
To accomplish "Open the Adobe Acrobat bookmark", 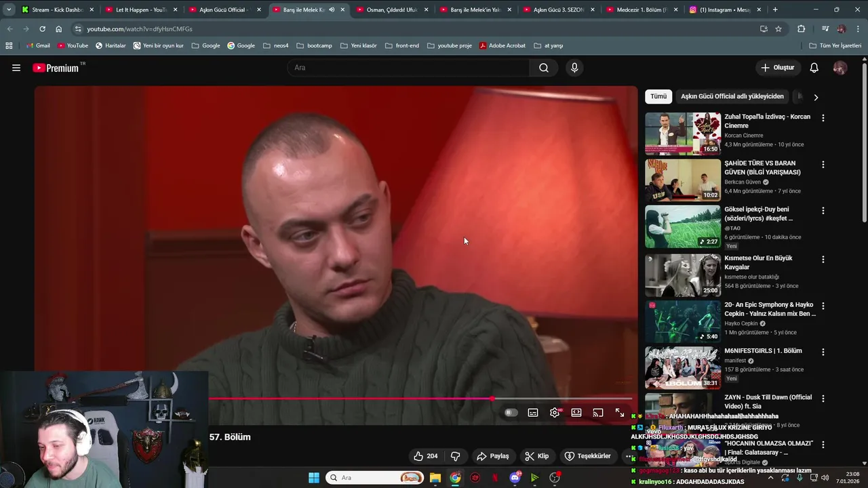I will point(502,45).
